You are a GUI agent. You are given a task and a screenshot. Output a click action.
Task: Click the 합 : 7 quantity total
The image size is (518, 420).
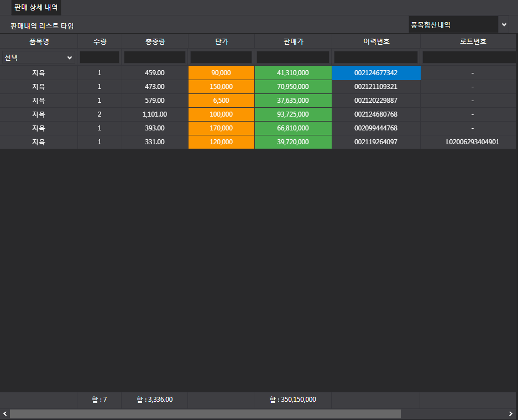(100, 400)
